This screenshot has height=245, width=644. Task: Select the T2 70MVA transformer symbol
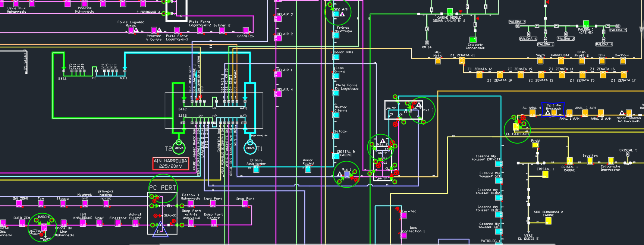[x=179, y=148]
